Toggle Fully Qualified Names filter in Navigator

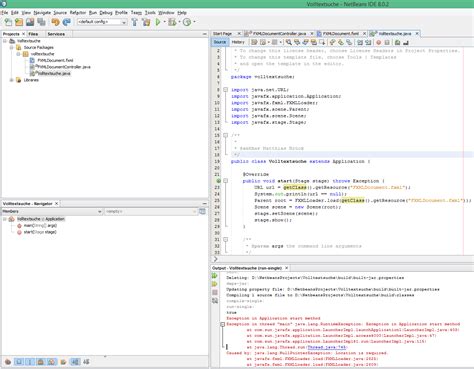click(x=63, y=362)
